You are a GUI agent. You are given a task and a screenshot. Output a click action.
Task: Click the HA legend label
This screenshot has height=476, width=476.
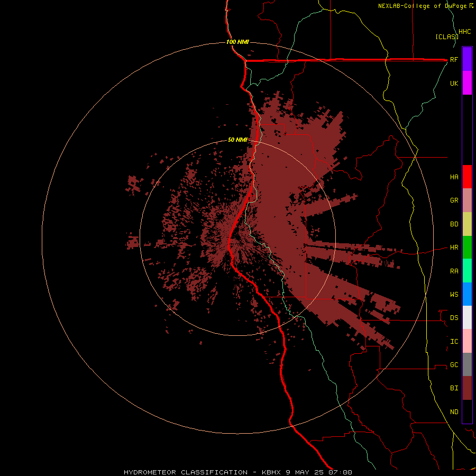454,177
